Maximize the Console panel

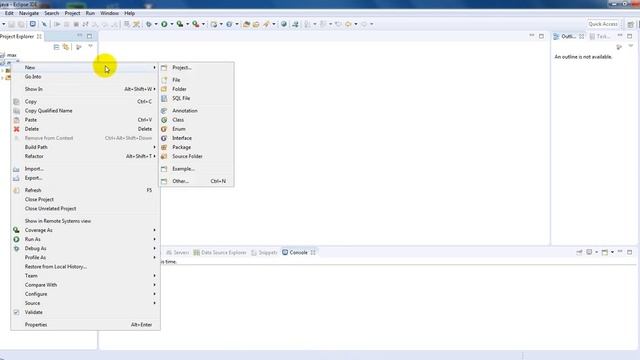630,252
